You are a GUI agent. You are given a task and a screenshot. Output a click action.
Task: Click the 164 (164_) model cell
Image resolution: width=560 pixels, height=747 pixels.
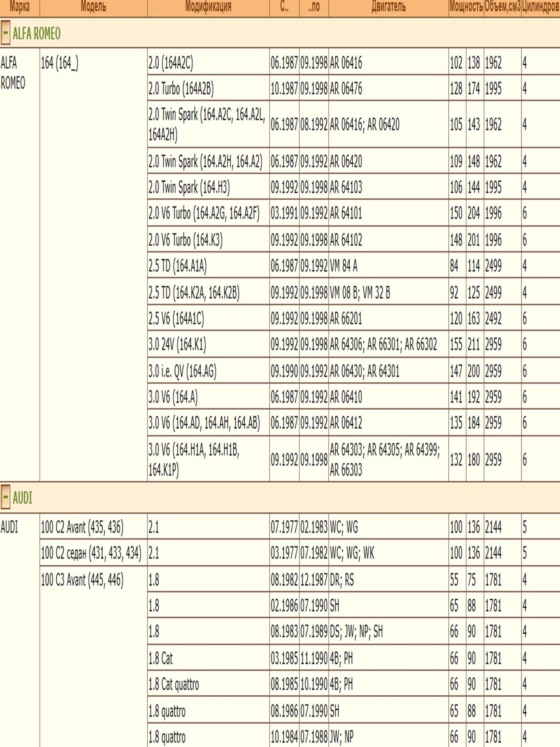(x=60, y=63)
